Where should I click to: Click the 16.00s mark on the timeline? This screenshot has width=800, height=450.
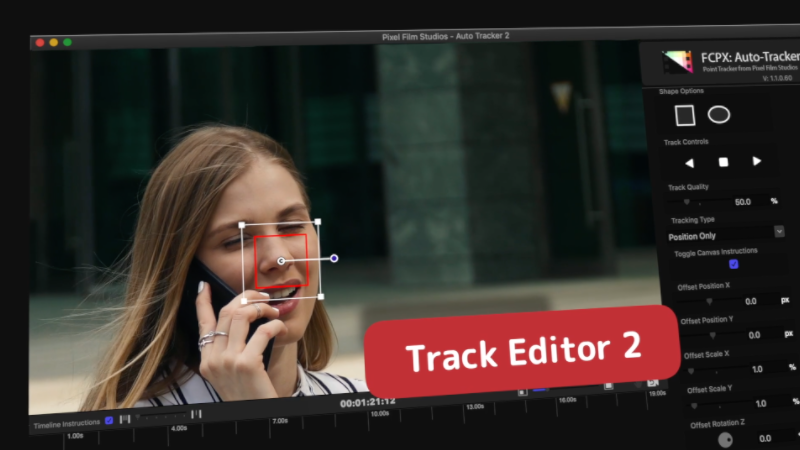pyautogui.click(x=567, y=400)
